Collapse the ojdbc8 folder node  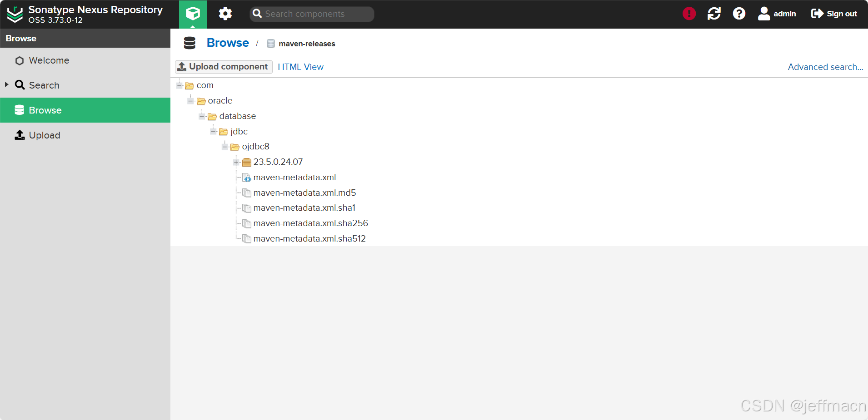(225, 147)
